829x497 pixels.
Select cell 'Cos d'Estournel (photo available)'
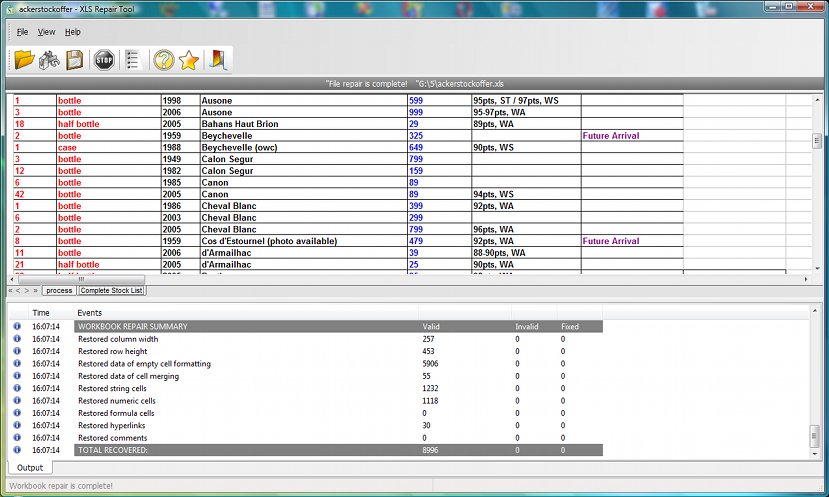tap(303, 241)
